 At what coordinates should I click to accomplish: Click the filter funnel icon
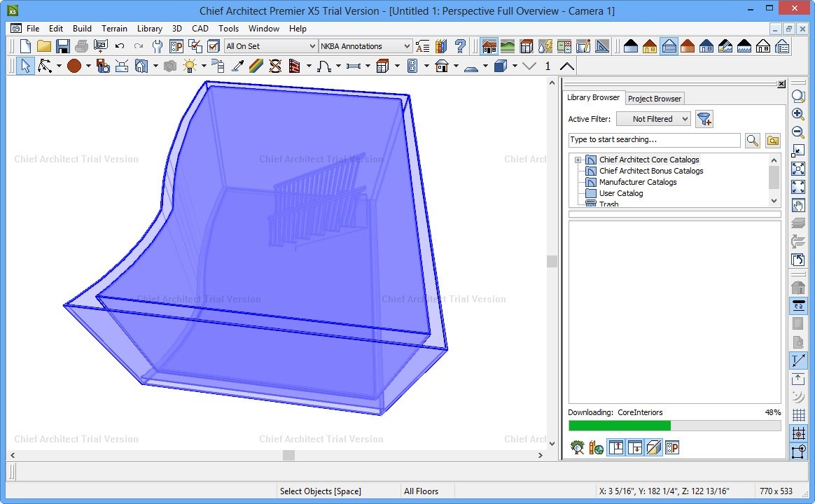(704, 119)
